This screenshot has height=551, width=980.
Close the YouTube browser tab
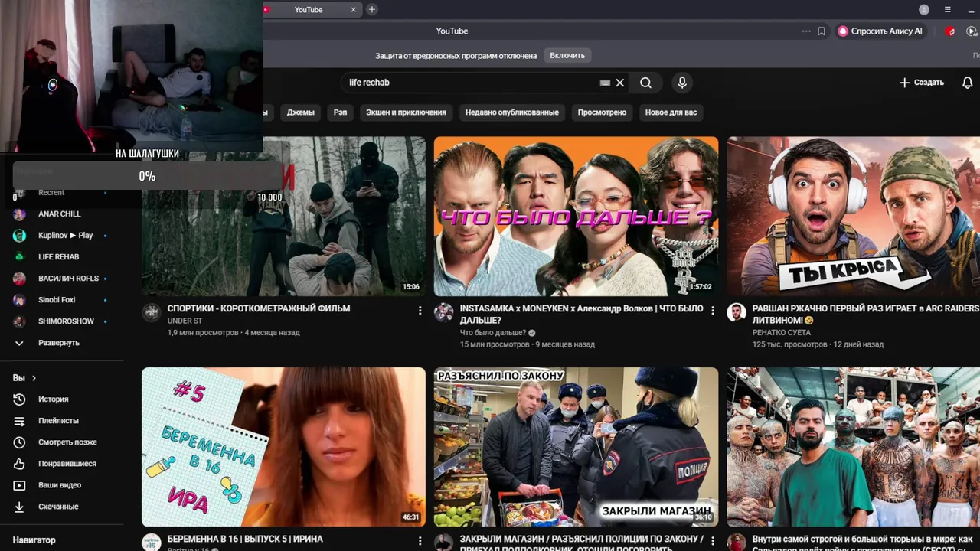(354, 10)
